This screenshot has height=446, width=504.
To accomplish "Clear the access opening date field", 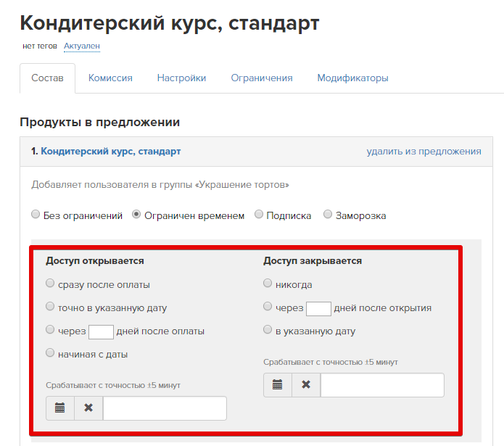I will point(88,408).
